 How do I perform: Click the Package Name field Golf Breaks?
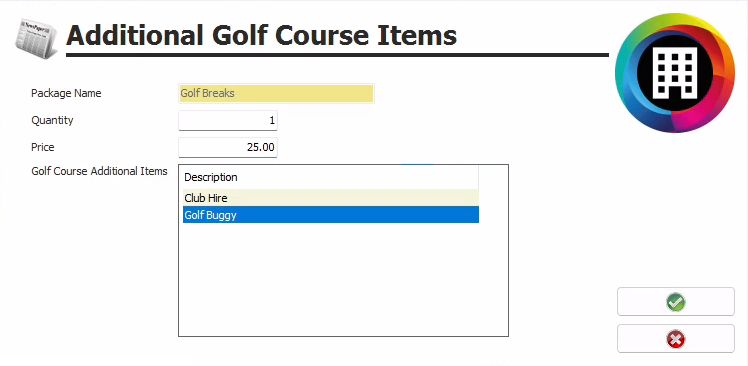pos(276,93)
